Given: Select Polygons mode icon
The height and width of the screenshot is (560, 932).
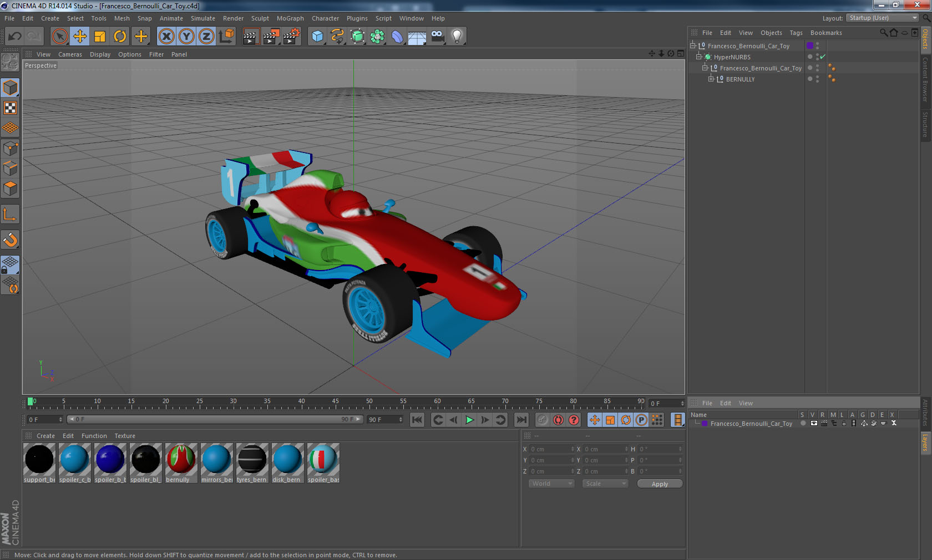Looking at the screenshot, I should 10,189.
